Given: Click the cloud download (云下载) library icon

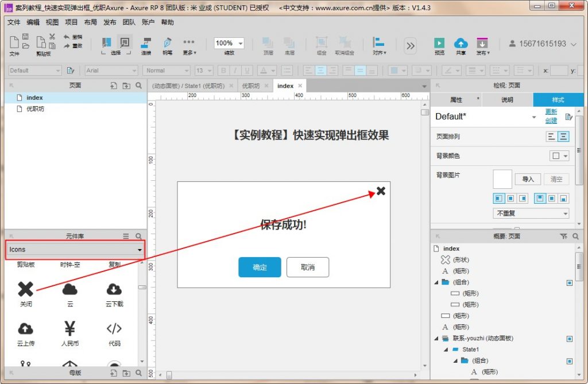Looking at the screenshot, I should click(114, 289).
